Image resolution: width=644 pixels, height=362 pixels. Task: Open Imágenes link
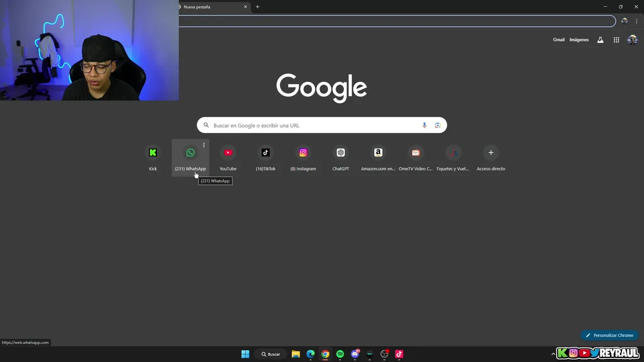[579, 40]
